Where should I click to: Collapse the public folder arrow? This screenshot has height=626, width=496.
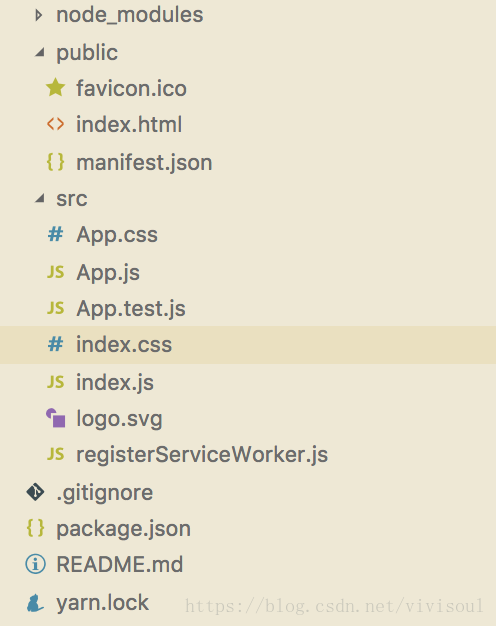point(39,52)
